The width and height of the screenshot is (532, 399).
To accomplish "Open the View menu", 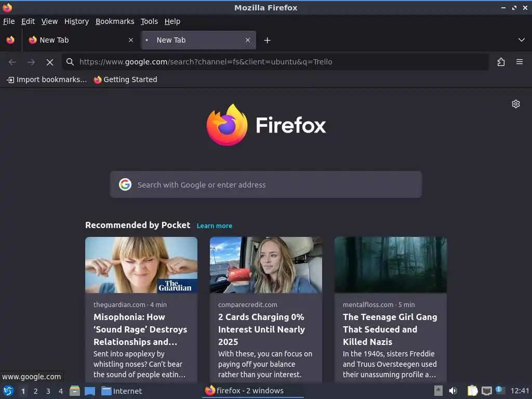I will tap(49, 21).
